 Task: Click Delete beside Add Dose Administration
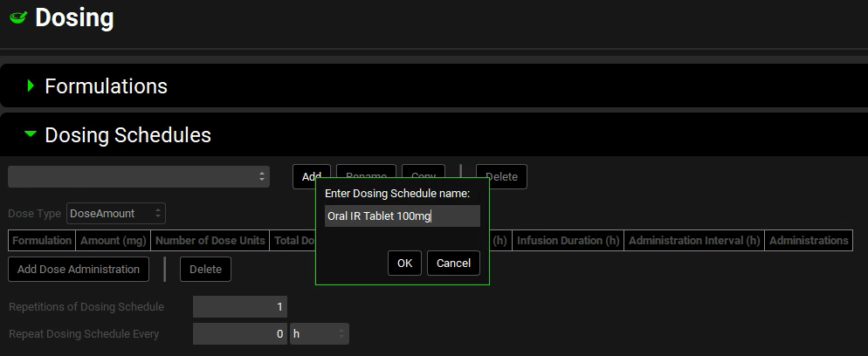pos(205,270)
